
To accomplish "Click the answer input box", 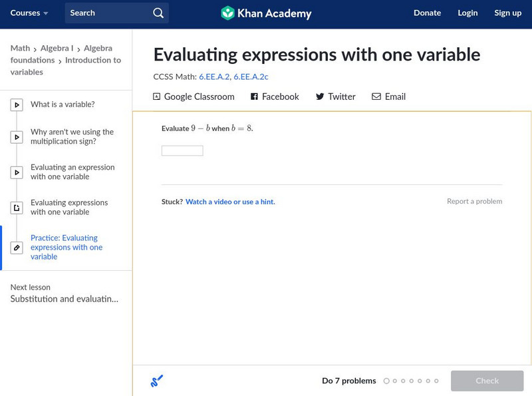I will coord(182,151).
